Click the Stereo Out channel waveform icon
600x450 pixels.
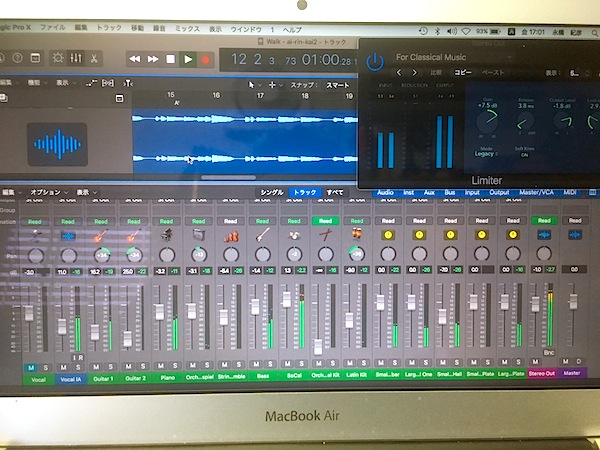(544, 235)
